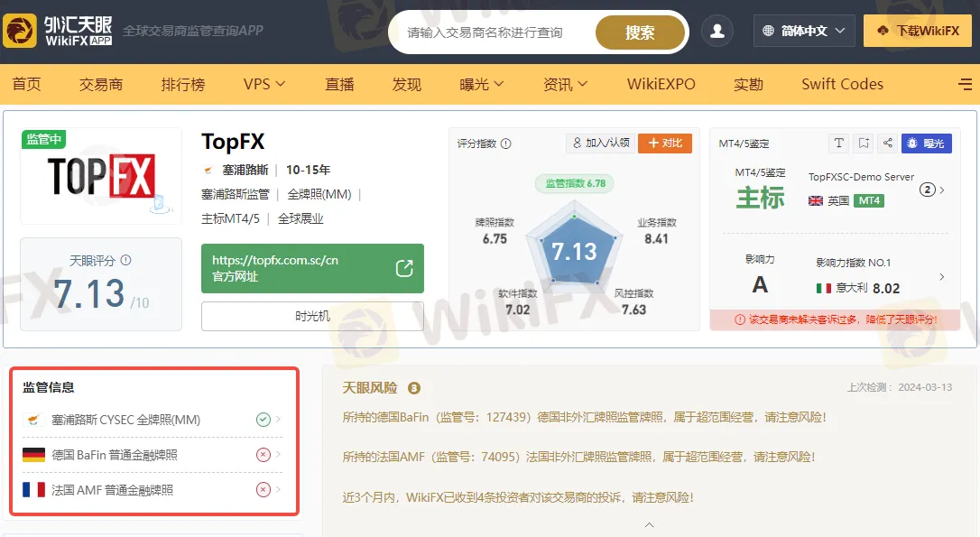Expand the 曝光 nav dropdown
The image size is (980, 537).
(x=481, y=84)
